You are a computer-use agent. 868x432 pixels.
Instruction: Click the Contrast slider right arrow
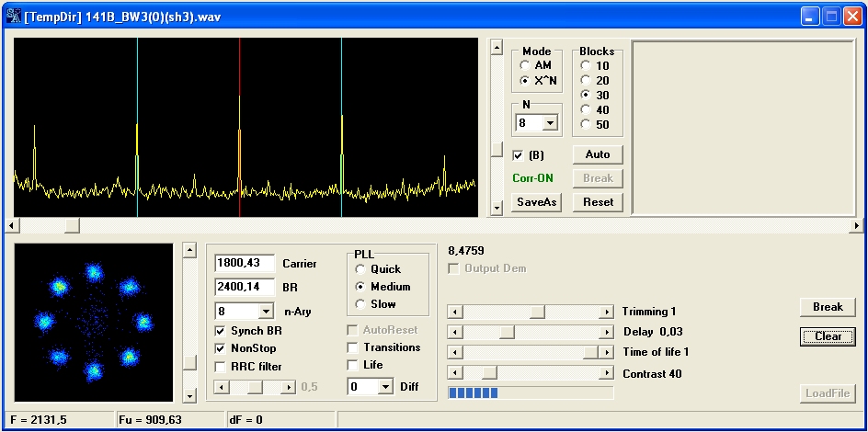coord(606,373)
